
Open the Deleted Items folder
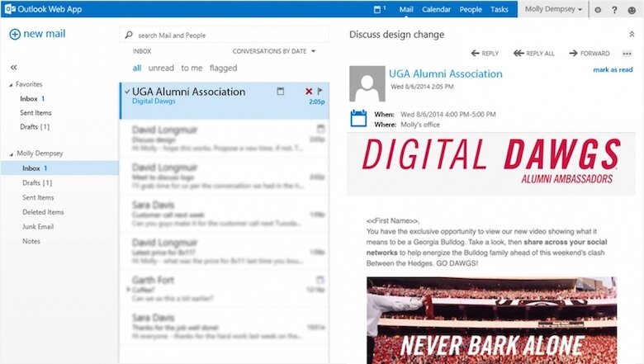[x=43, y=212]
